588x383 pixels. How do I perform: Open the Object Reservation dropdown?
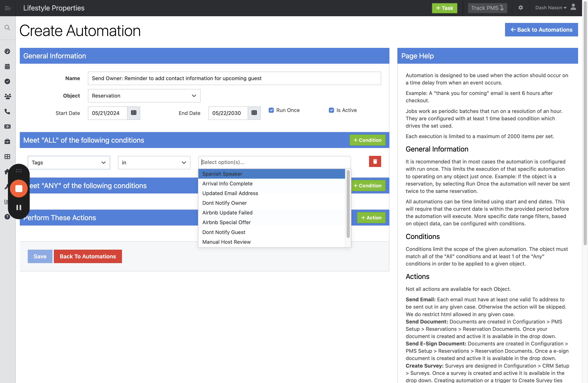pos(144,96)
